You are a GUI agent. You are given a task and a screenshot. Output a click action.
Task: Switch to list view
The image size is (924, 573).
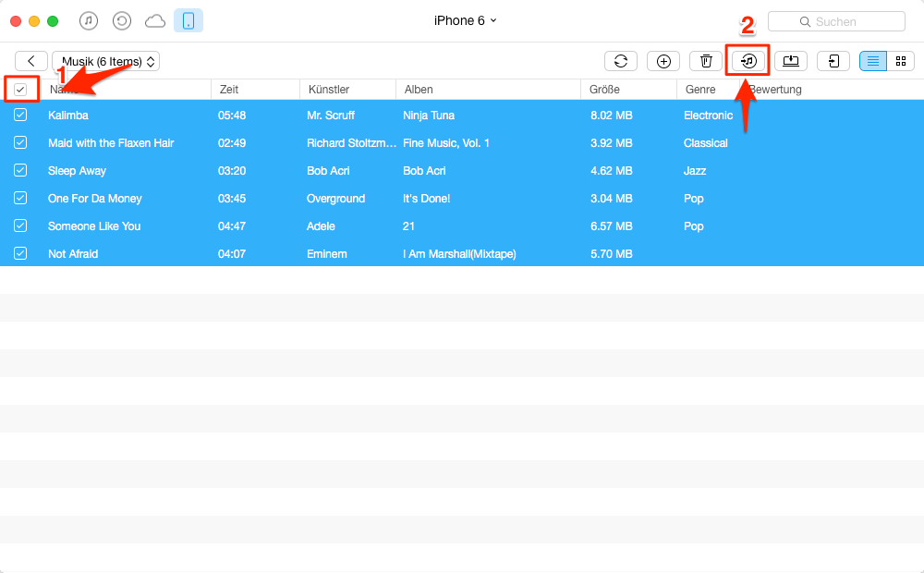tap(873, 61)
